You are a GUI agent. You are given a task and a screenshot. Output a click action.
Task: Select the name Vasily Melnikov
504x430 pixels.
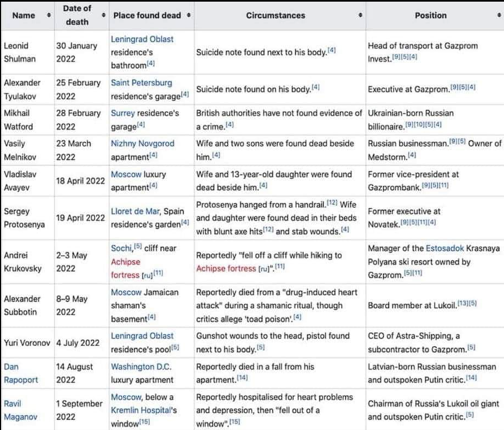[x=20, y=150]
